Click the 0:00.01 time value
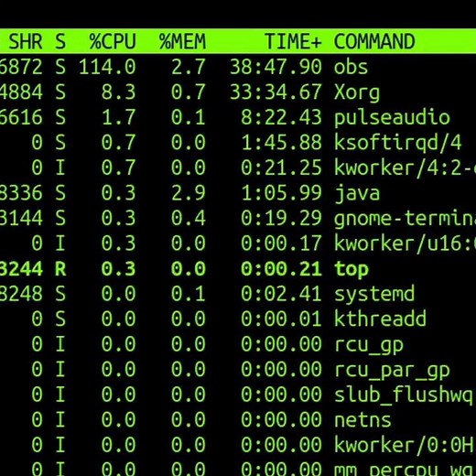Screen dimensions: 476x476 282,319
